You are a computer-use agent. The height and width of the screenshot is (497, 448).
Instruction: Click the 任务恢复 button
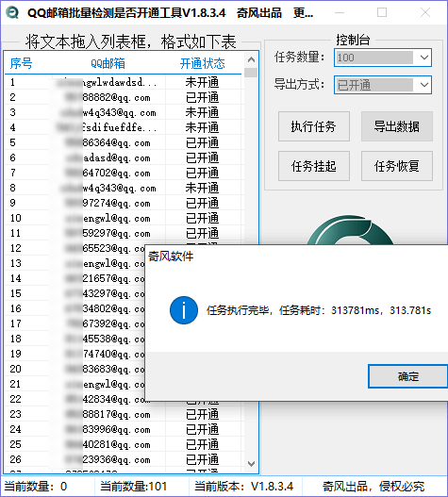[x=397, y=166]
